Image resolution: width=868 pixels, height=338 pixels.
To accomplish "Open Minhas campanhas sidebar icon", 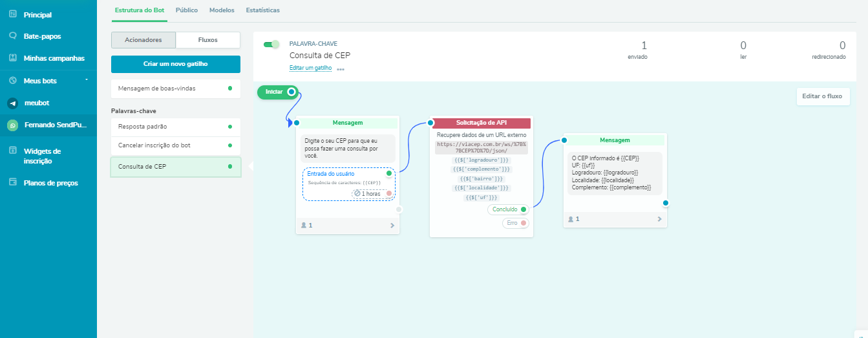I will tap(12, 58).
